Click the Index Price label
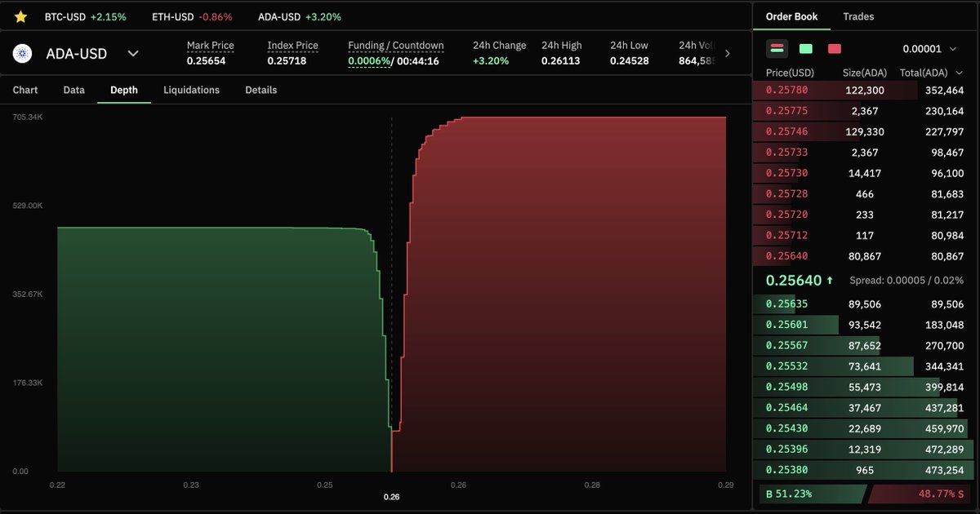980x514 pixels. point(292,46)
